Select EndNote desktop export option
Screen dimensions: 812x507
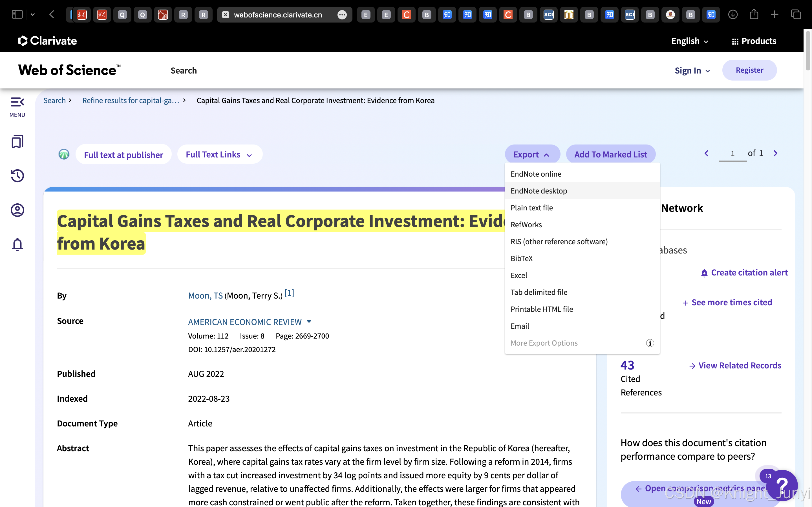539,191
